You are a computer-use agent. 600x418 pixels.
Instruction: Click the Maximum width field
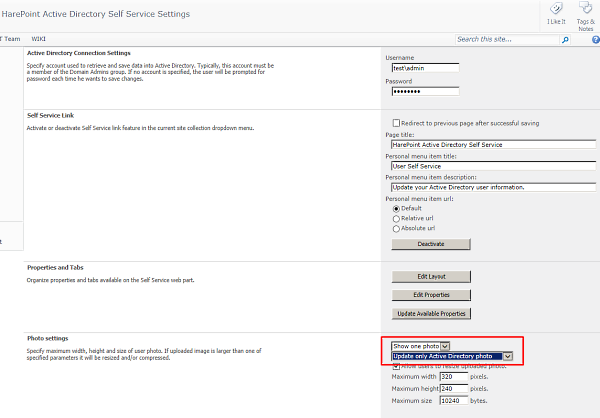454,376
